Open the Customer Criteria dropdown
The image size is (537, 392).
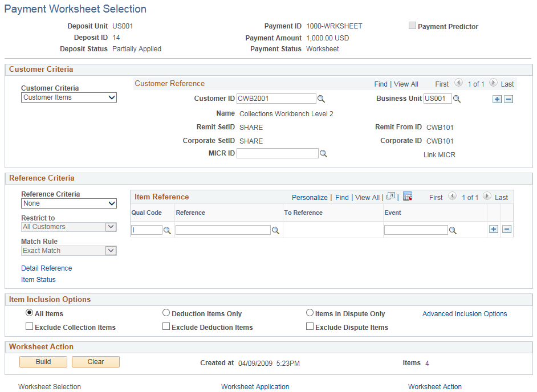(68, 97)
